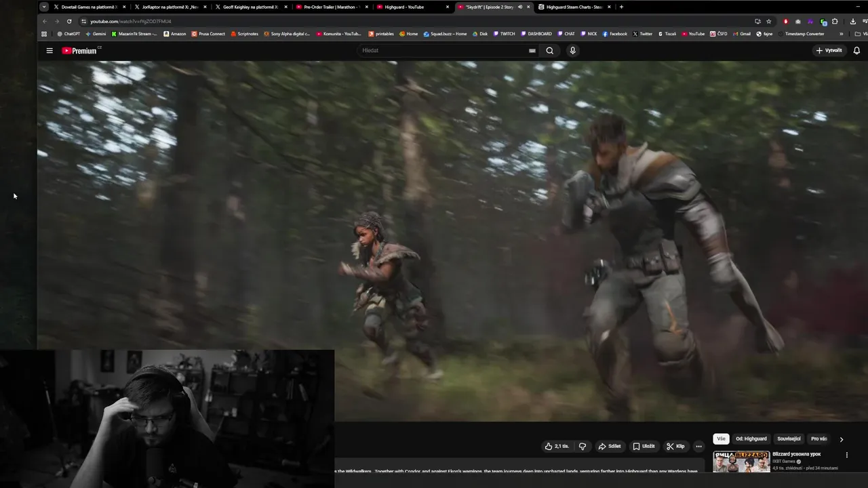This screenshot has width=868, height=488.
Task: Go back in browser history
Action: pos(45,21)
